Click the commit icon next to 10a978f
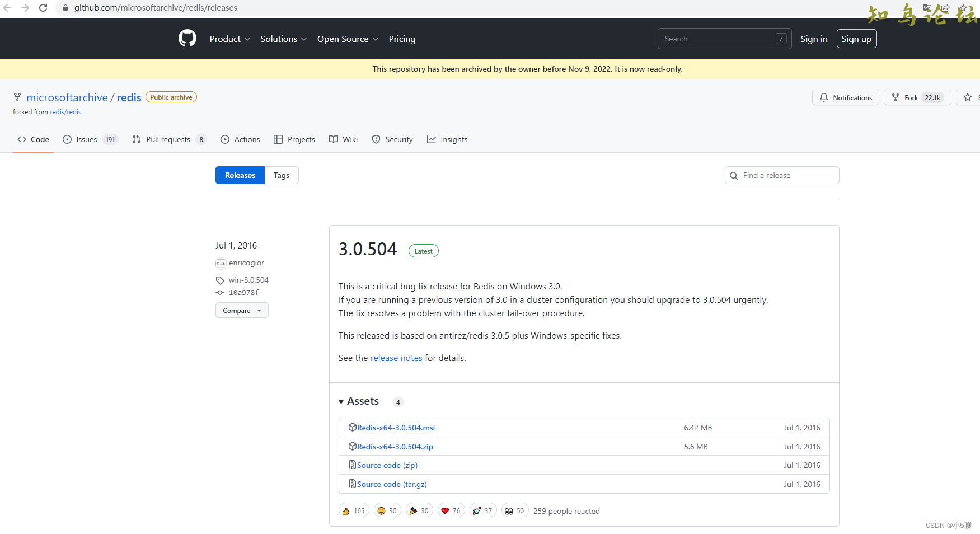980x534 pixels. point(220,293)
